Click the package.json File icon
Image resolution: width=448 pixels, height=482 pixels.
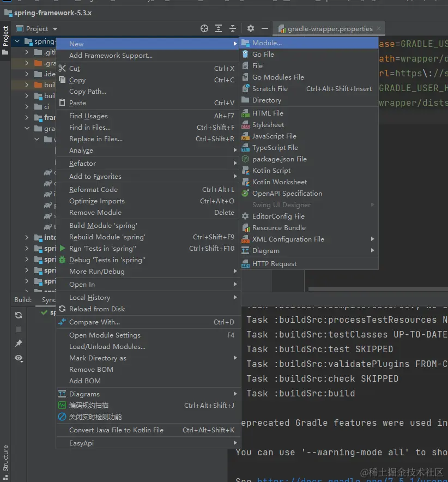[x=245, y=159]
